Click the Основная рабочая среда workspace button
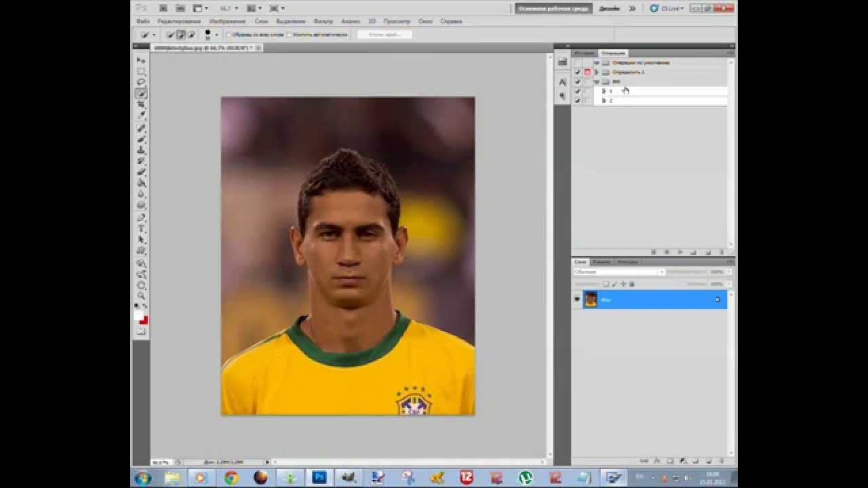 point(553,9)
